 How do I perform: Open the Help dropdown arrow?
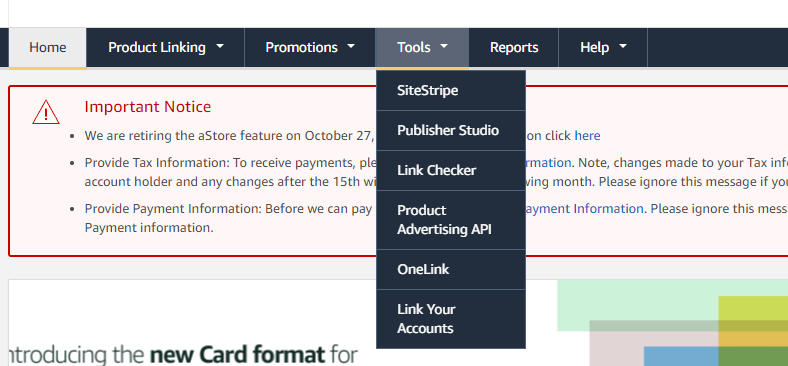(x=623, y=46)
